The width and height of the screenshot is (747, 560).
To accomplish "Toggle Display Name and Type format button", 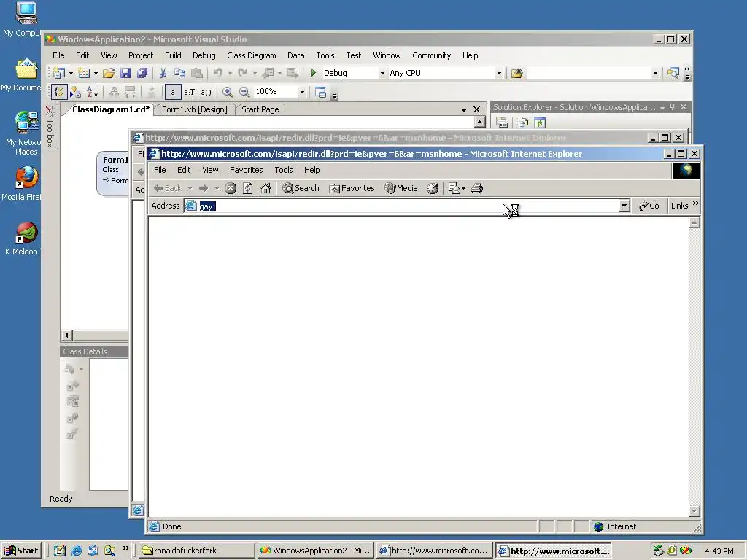I will [189, 92].
